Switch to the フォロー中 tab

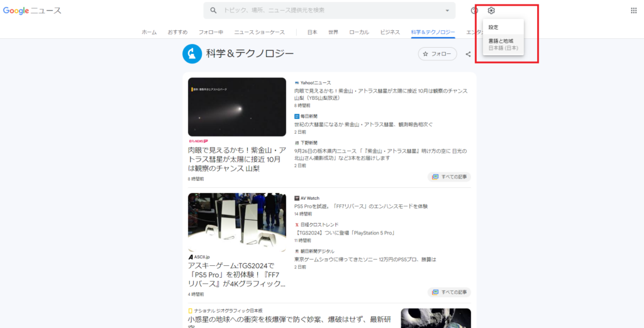tap(211, 32)
